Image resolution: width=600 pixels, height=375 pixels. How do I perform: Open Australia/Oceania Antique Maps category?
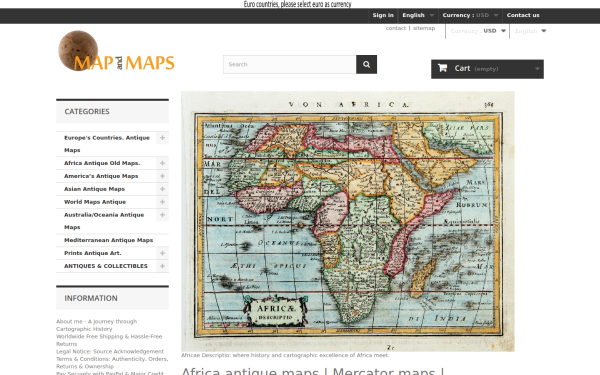(104, 221)
